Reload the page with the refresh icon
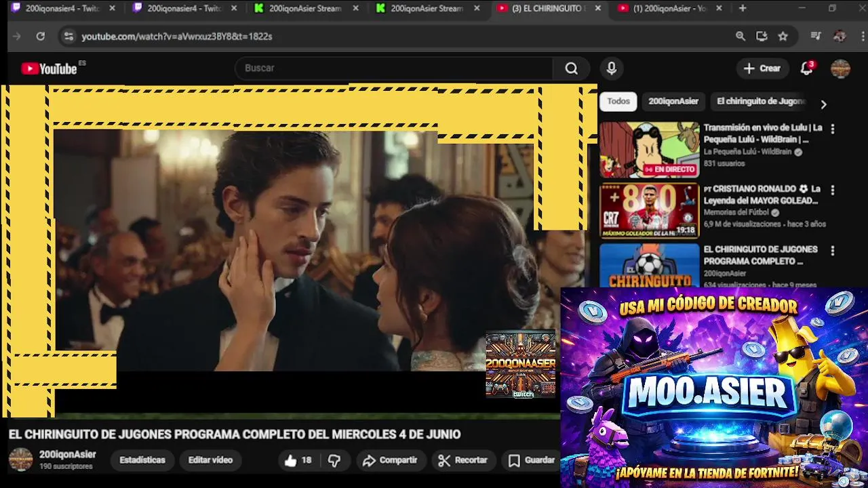This screenshot has height=488, width=868. (x=41, y=37)
